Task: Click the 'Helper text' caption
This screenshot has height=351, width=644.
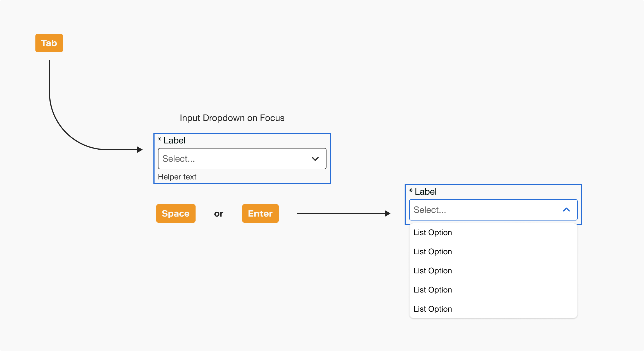Action: [x=177, y=177]
